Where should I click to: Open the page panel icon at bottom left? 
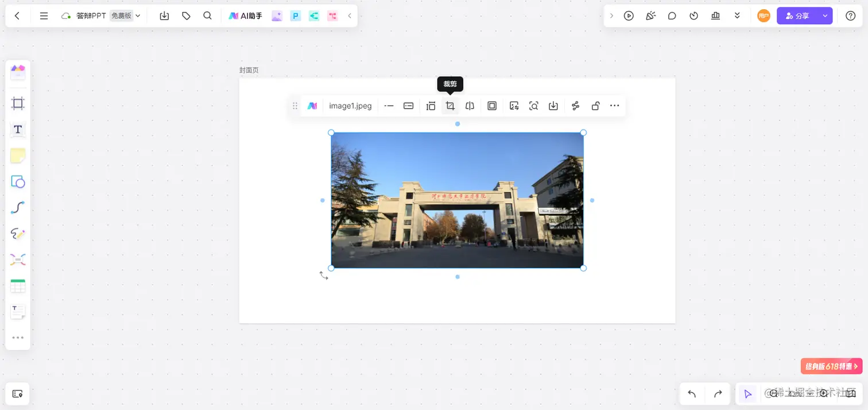pyautogui.click(x=17, y=393)
